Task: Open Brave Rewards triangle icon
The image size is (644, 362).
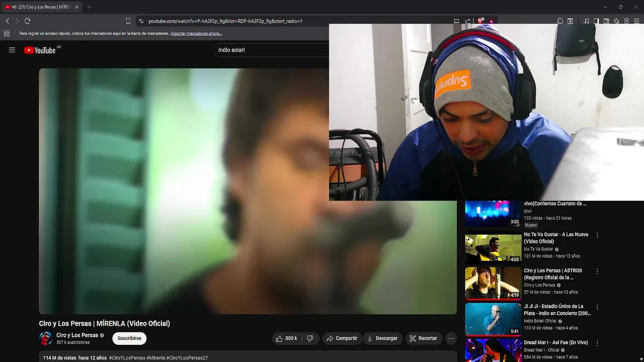Action: click(492, 21)
